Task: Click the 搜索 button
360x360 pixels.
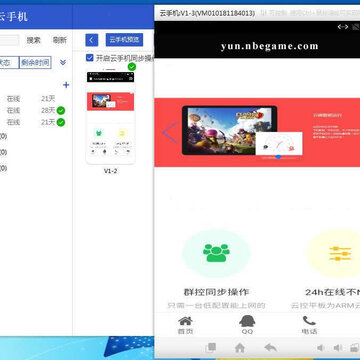Action: point(34,40)
